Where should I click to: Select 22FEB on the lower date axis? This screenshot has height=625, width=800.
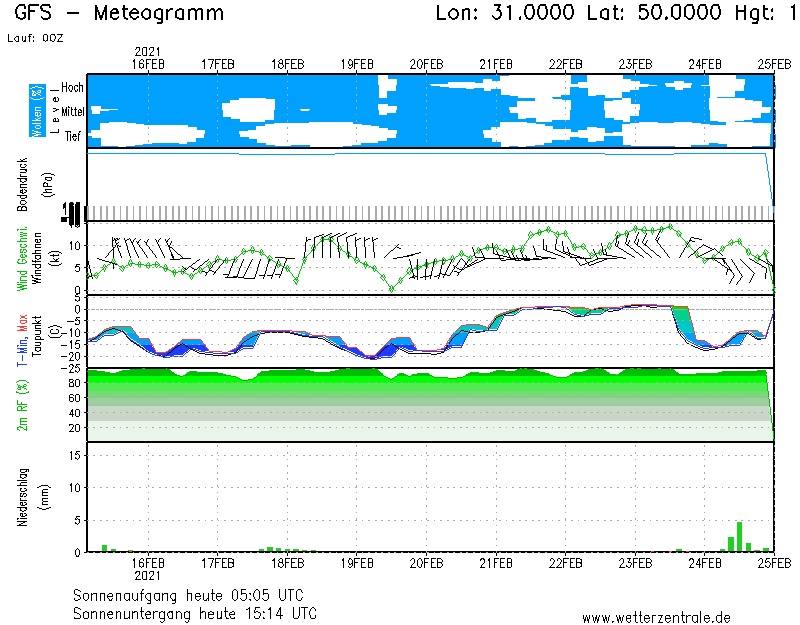pos(566,563)
